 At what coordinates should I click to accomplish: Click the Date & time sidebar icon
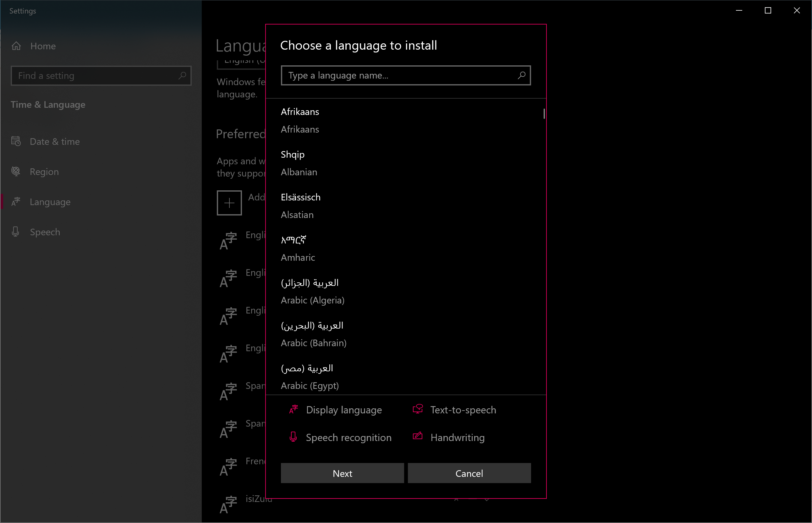pos(16,141)
